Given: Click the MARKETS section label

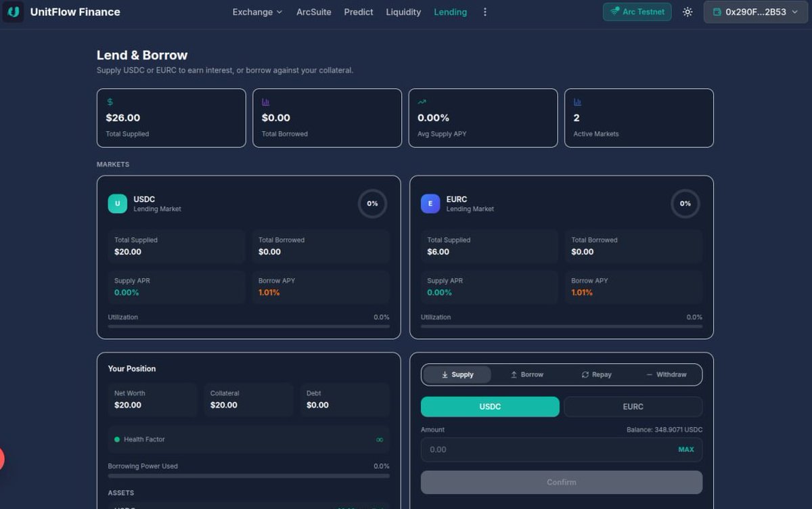Looking at the screenshot, I should click(113, 164).
